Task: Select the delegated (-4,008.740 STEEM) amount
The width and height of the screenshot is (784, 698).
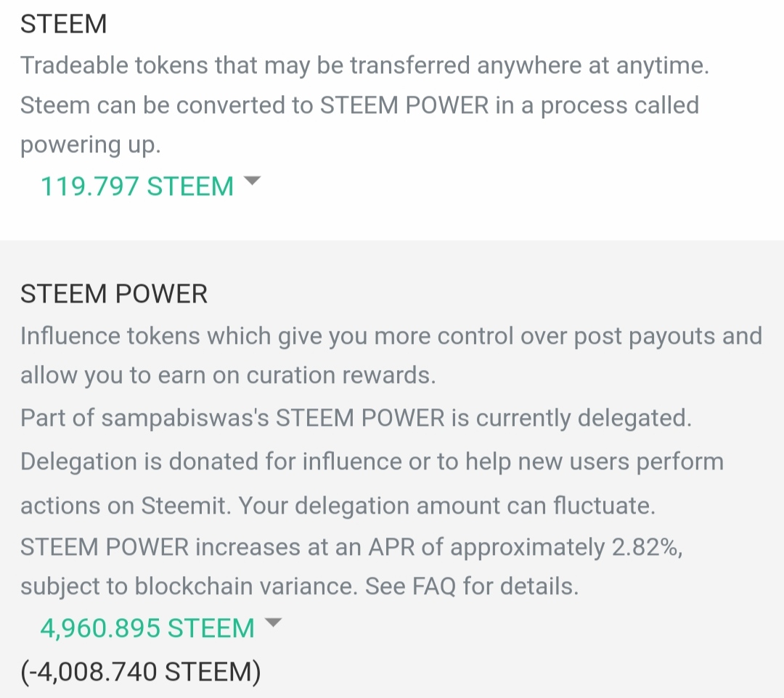Action: (x=140, y=672)
